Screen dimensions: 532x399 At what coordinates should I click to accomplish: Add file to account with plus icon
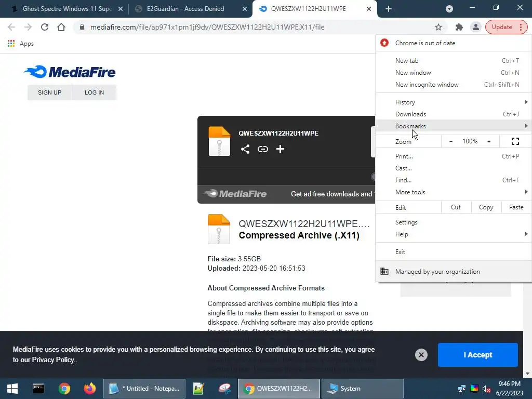280,149
